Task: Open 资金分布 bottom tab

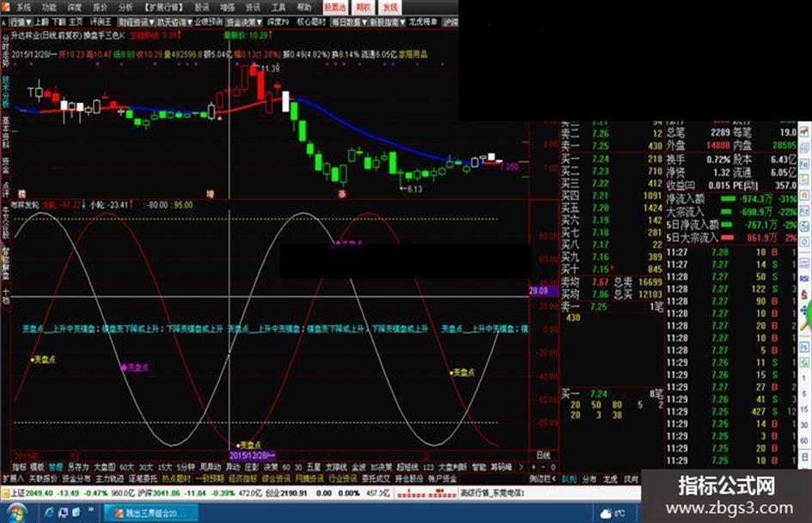Action: (x=76, y=479)
